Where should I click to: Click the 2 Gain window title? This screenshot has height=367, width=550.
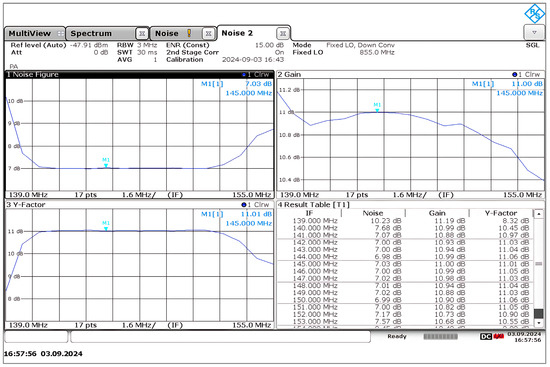pyautogui.click(x=289, y=74)
